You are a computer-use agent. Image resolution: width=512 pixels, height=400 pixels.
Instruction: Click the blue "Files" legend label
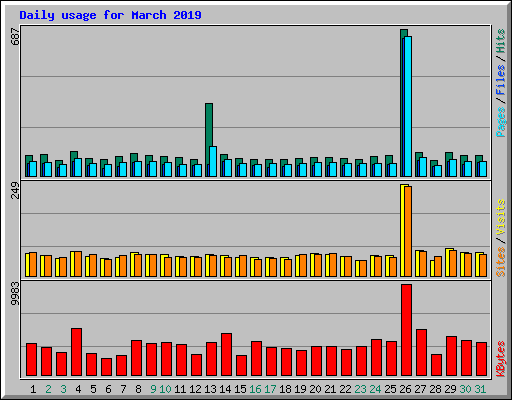click(501, 80)
